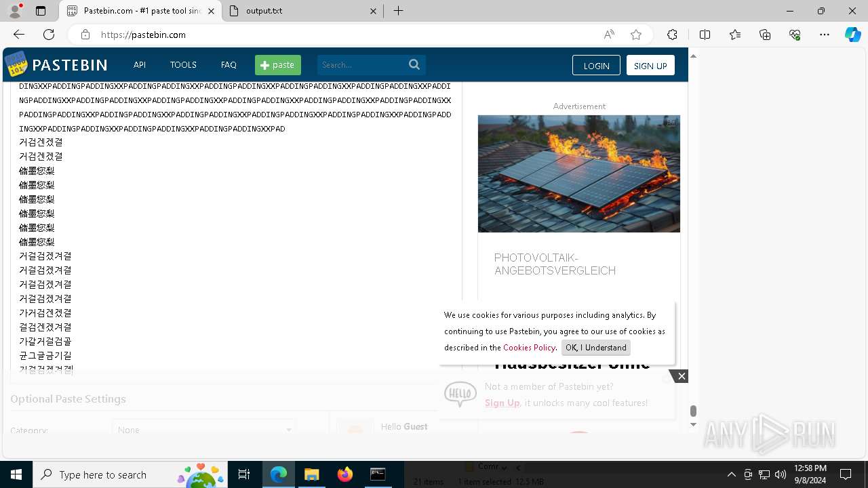Click scrollbar down arrow
This screenshot has height=488, width=868.
click(693, 425)
